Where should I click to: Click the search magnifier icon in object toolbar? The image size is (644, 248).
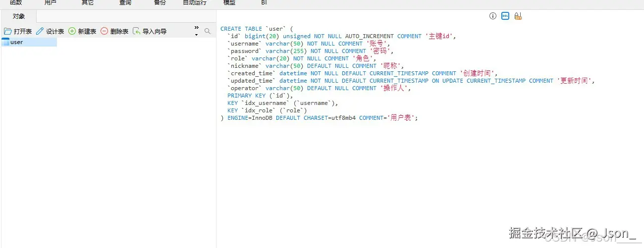(x=208, y=31)
